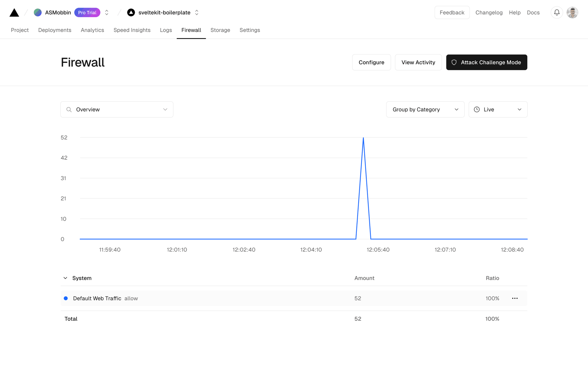Select the Default Web Traffic row
The image size is (588, 368).
tap(294, 298)
